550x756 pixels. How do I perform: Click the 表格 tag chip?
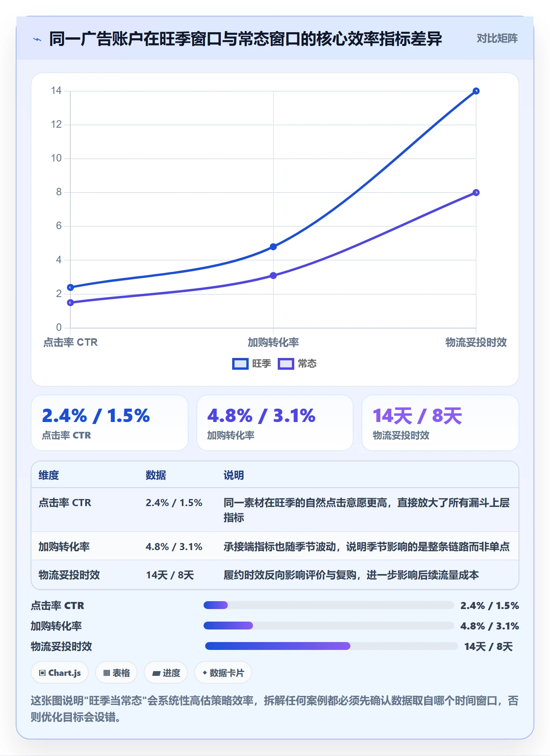tap(116, 673)
